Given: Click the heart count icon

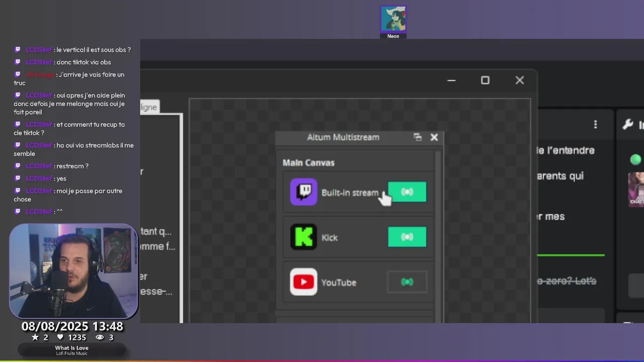Looking at the screenshot, I should click(x=60, y=337).
